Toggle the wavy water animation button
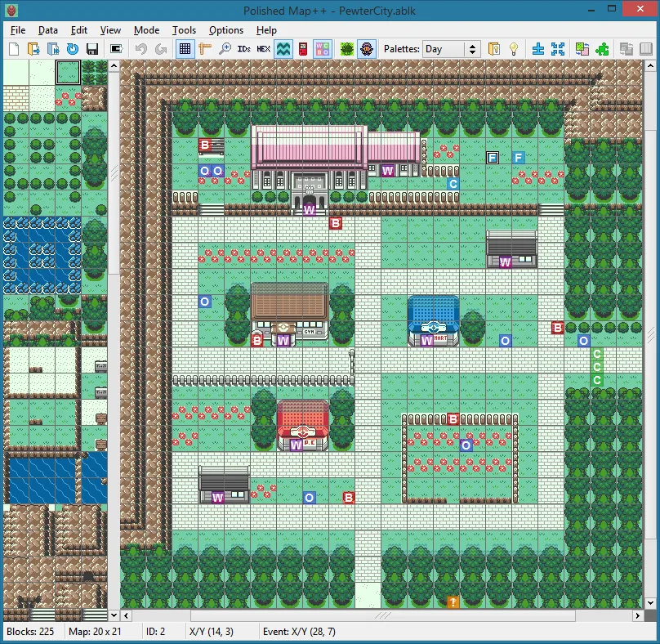The width and height of the screenshot is (660, 644). pos(283,49)
